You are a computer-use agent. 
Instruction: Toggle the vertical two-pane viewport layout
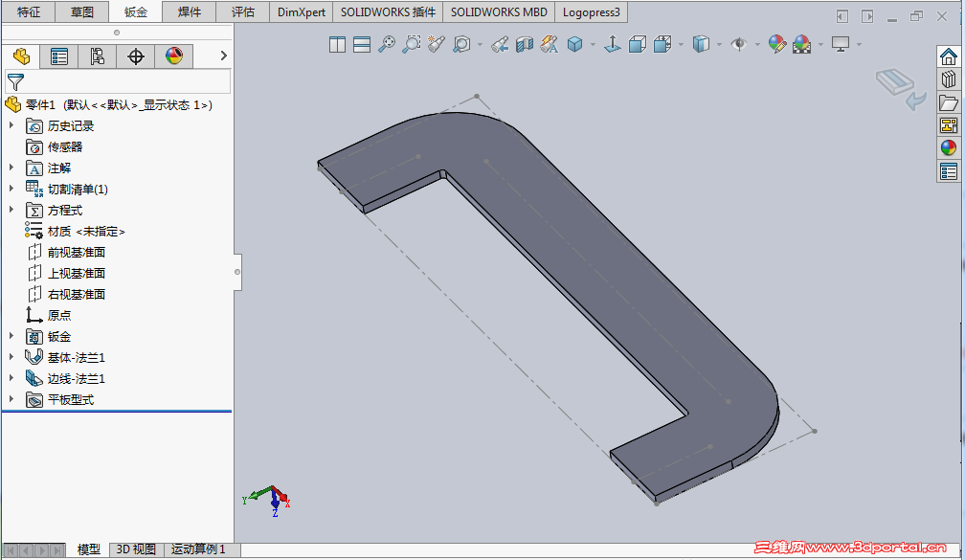(x=337, y=44)
